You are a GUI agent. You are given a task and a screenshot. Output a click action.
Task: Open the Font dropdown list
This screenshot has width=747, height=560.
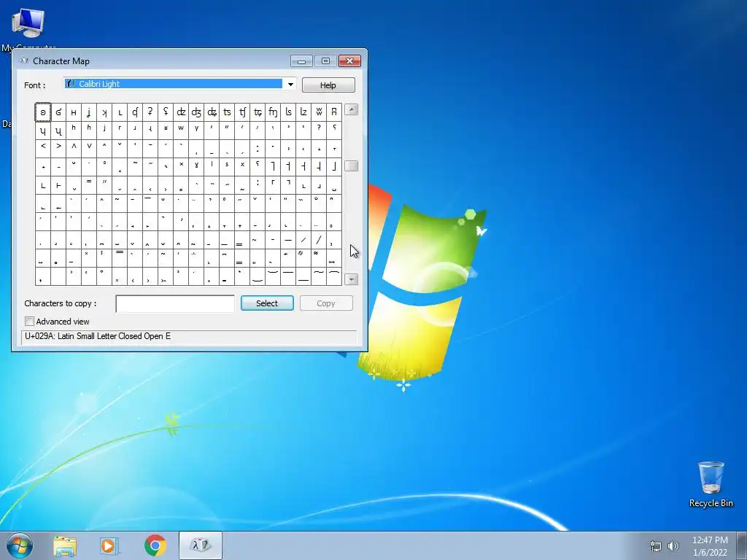click(x=290, y=85)
